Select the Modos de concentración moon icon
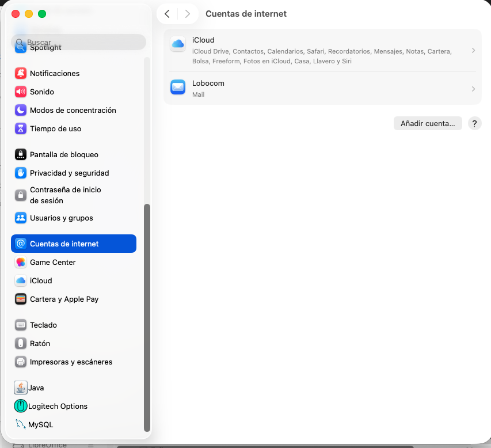 tap(21, 110)
